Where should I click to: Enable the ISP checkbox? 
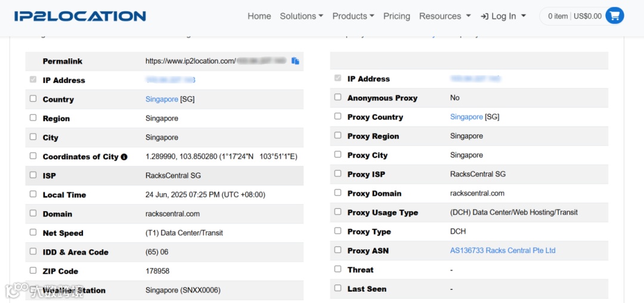33,175
